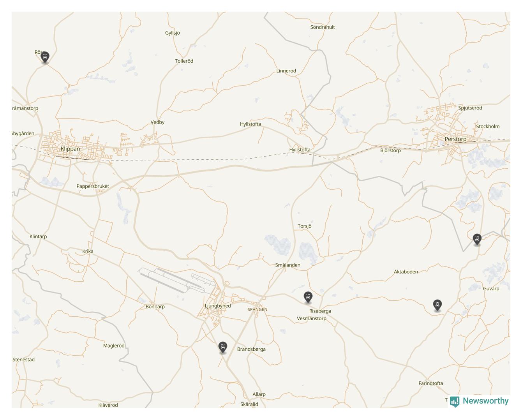Click the Torsjö place label
Viewport: 522px width, 420px height.
point(305,226)
